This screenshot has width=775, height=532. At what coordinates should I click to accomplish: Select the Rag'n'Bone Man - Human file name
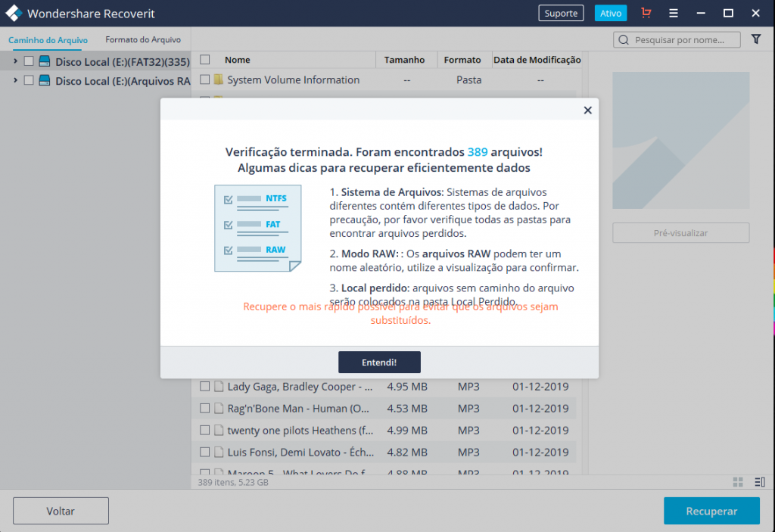298,409
